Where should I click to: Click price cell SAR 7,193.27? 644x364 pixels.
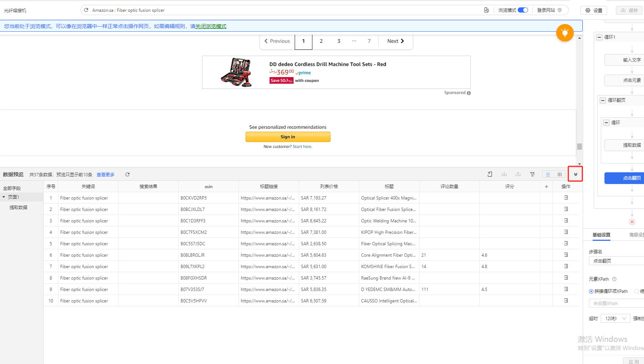(x=329, y=198)
